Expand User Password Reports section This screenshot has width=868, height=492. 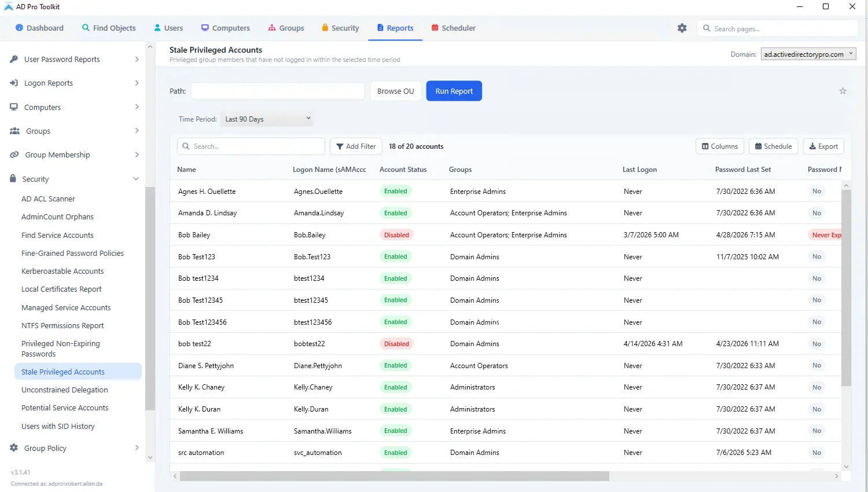pos(74,59)
